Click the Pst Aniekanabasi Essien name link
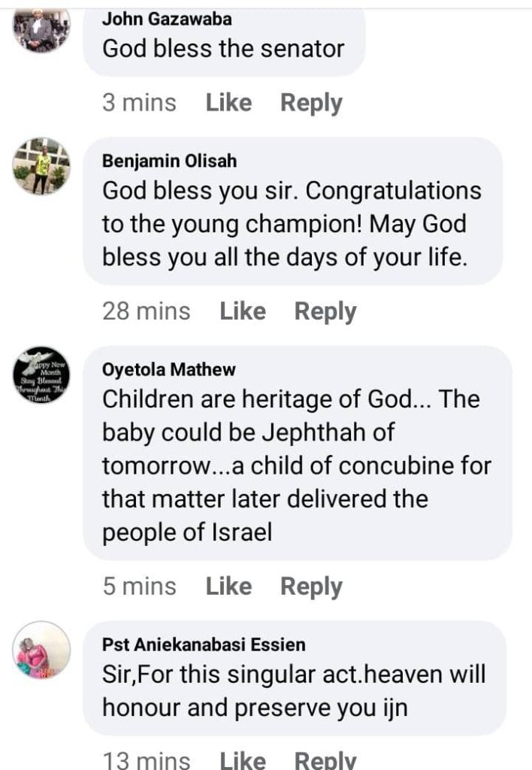The width and height of the screenshot is (532, 770). (204, 644)
